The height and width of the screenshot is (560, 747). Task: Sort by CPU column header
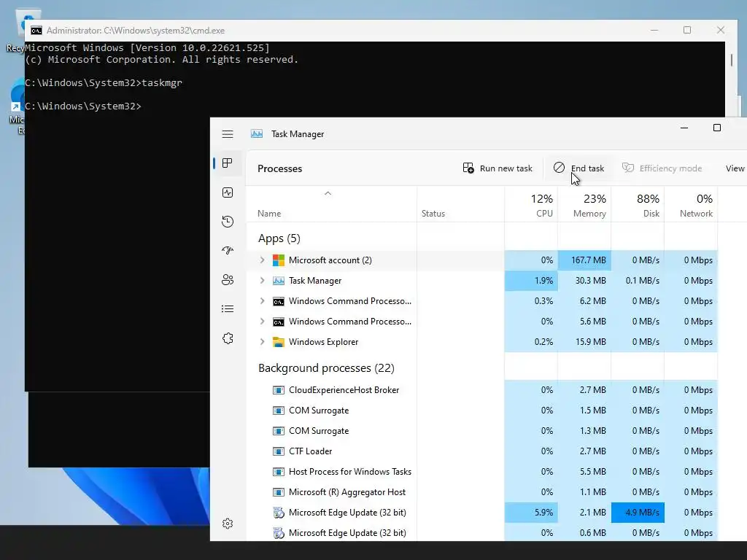point(531,205)
